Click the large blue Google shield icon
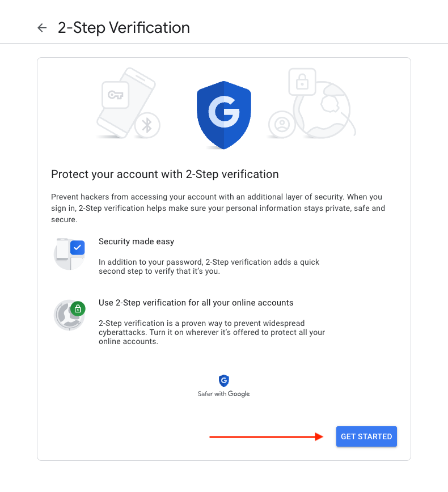This screenshot has width=448, height=492. (224, 115)
